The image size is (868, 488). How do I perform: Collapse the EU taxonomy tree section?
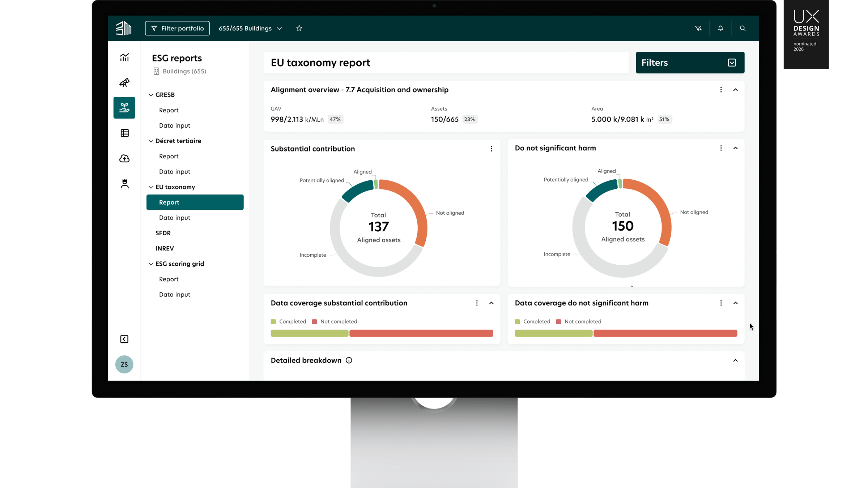point(151,187)
